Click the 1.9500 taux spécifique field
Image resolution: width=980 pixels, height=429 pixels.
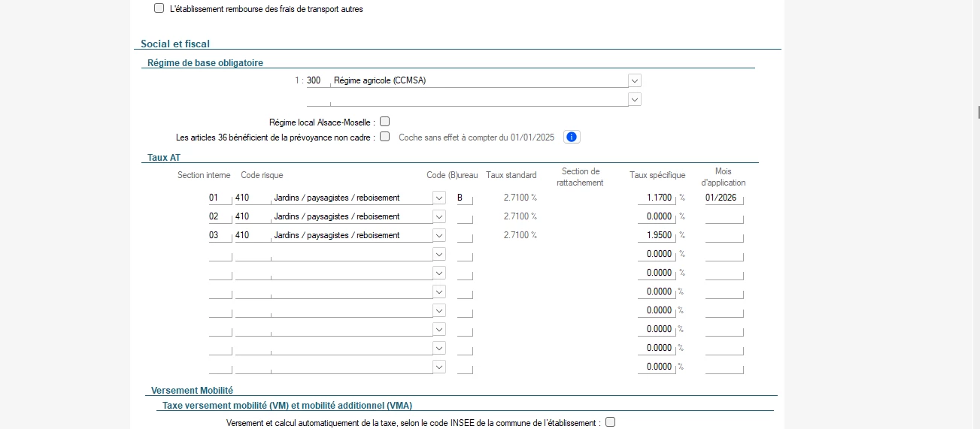[656, 236]
